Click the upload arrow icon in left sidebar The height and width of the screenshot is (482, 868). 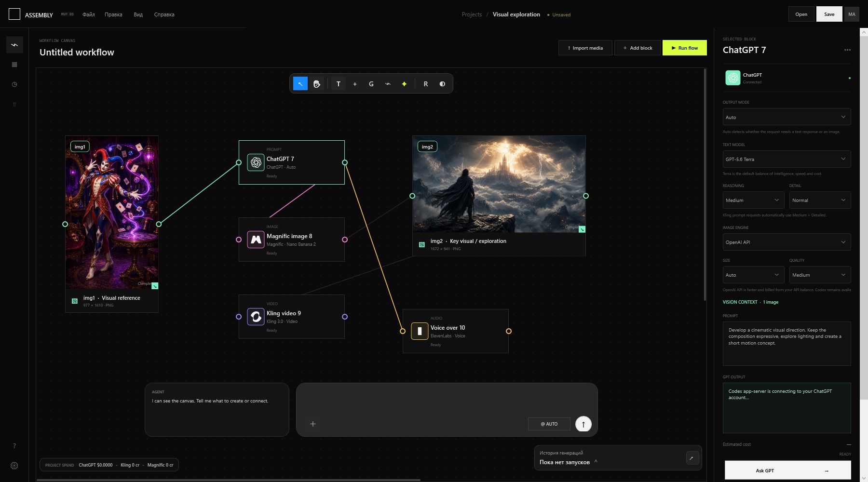click(14, 104)
